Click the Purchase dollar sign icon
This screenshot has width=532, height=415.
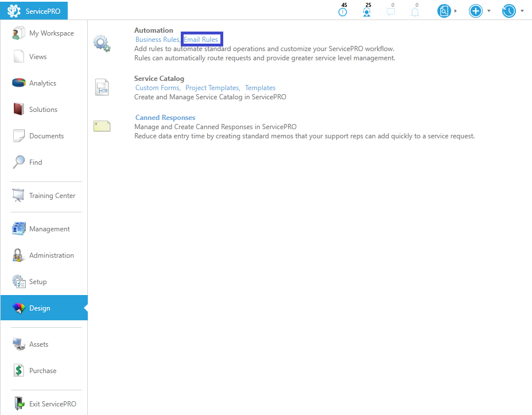click(x=19, y=370)
